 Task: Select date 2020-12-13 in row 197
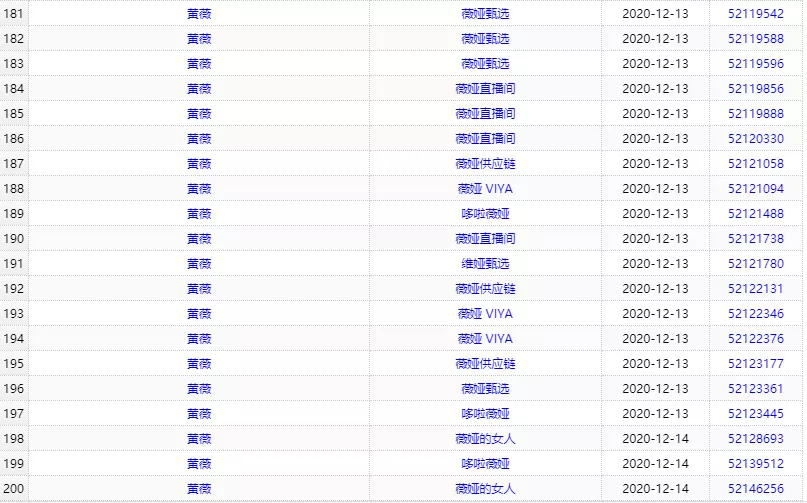pos(655,414)
